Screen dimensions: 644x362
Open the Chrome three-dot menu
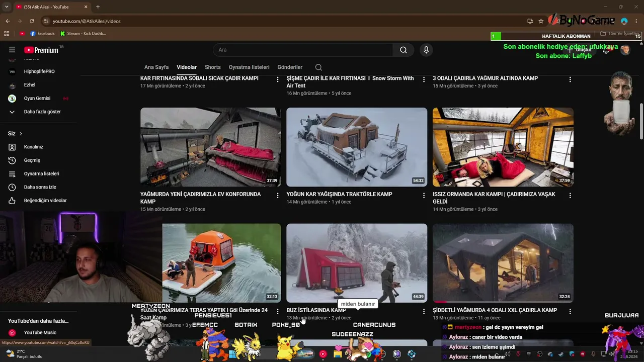click(636, 21)
